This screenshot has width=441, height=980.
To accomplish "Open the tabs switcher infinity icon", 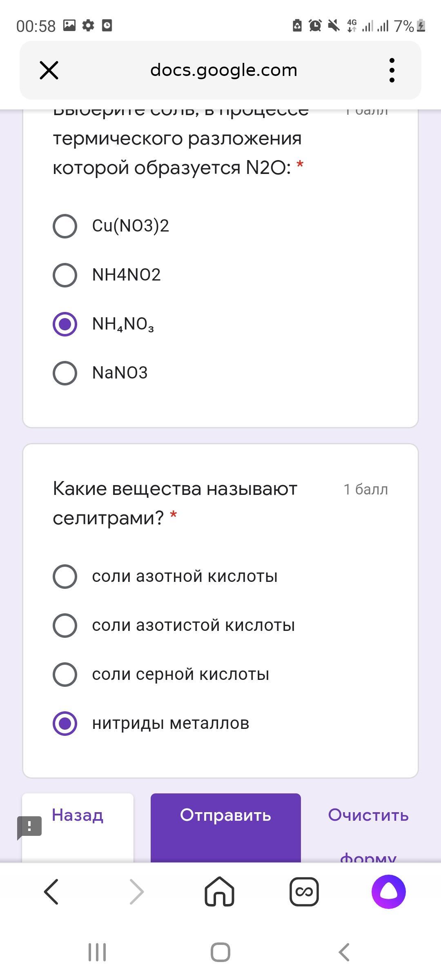I will pos(304,892).
